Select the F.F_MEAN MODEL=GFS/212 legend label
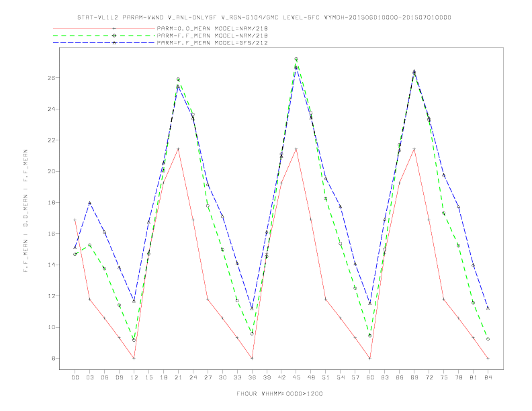 (212, 43)
